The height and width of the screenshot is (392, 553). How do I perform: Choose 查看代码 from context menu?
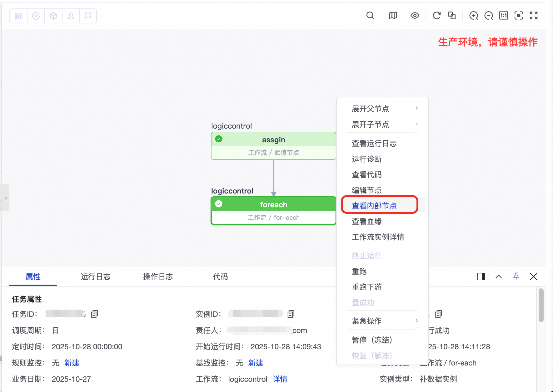pyautogui.click(x=367, y=174)
